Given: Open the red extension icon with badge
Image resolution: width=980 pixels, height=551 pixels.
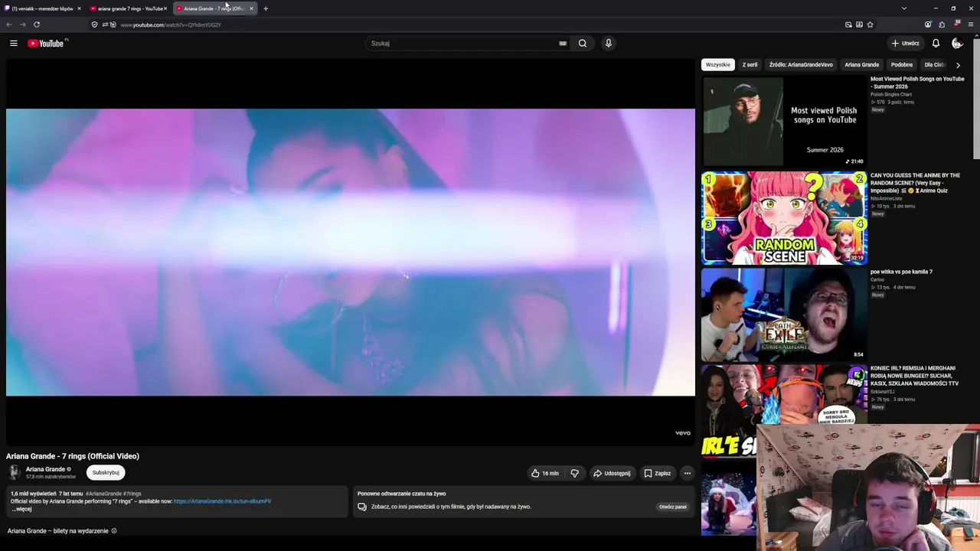Looking at the screenshot, I should (956, 24).
